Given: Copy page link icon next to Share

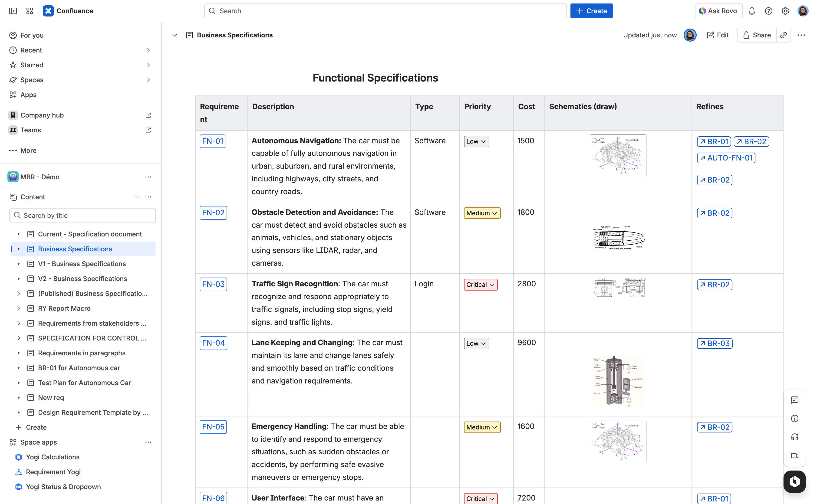Looking at the screenshot, I should coord(783,35).
